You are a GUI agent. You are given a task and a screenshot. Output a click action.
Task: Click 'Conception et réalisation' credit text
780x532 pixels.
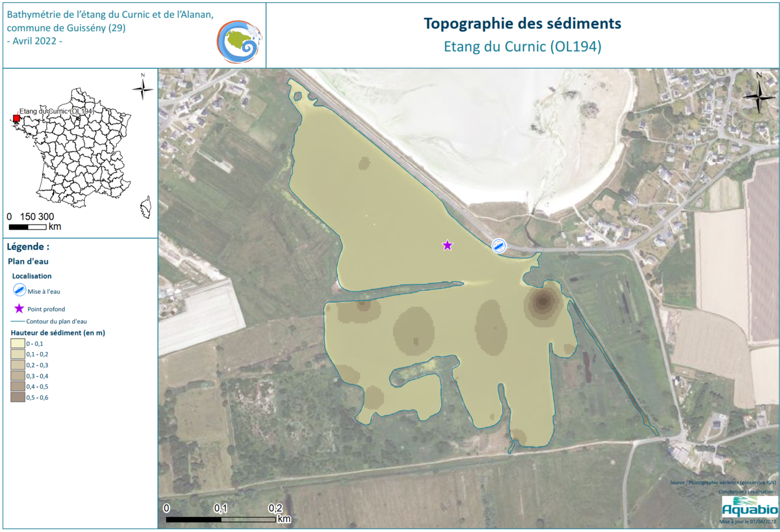point(747,492)
